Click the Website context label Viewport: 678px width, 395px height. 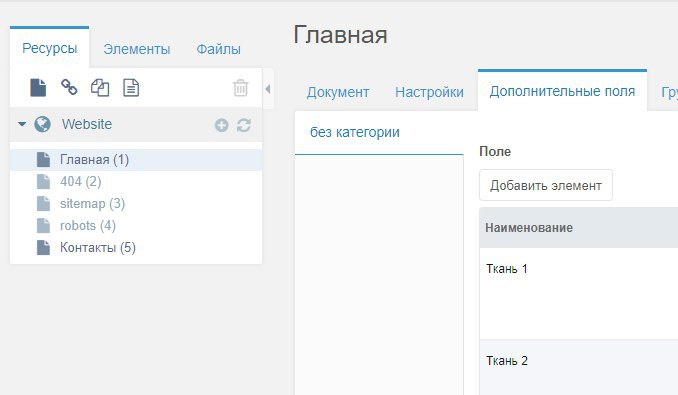87,124
